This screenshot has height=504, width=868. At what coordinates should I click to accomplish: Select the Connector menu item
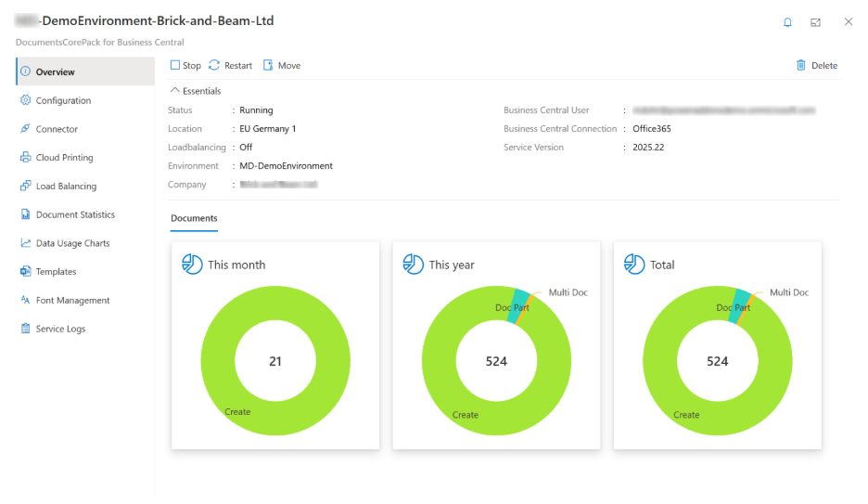(85, 128)
